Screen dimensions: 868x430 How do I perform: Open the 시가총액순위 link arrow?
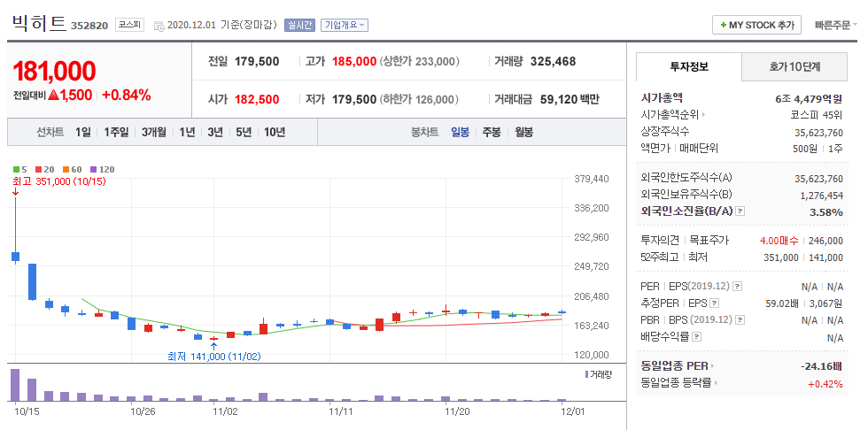pyautogui.click(x=703, y=115)
